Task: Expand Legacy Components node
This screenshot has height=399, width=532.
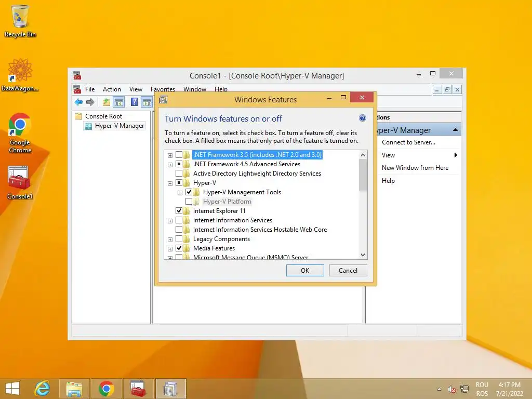Action: pos(170,240)
